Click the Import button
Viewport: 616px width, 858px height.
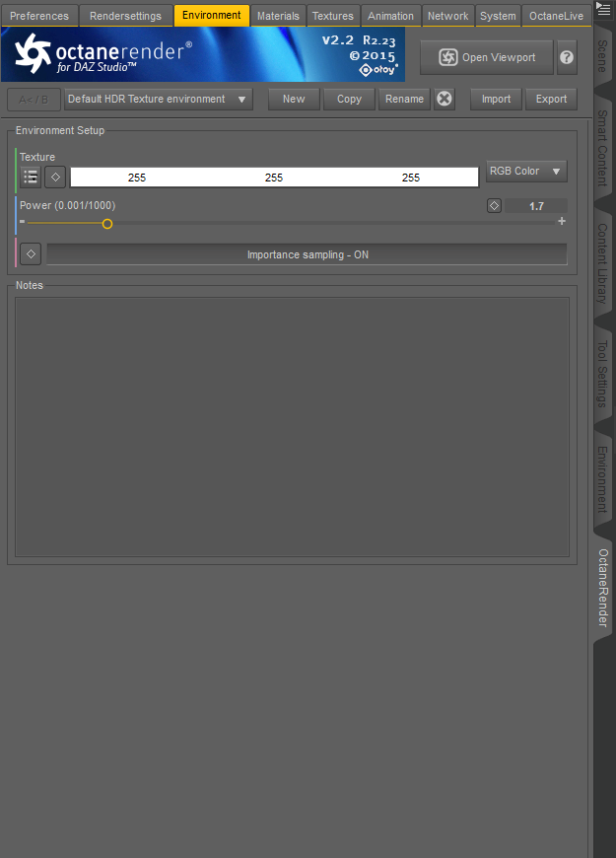click(496, 99)
